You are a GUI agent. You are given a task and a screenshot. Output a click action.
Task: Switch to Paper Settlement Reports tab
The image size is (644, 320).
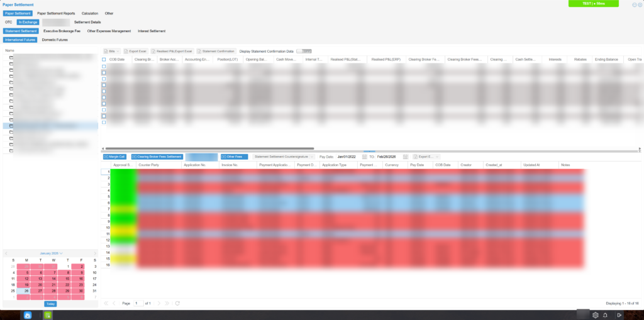point(56,13)
